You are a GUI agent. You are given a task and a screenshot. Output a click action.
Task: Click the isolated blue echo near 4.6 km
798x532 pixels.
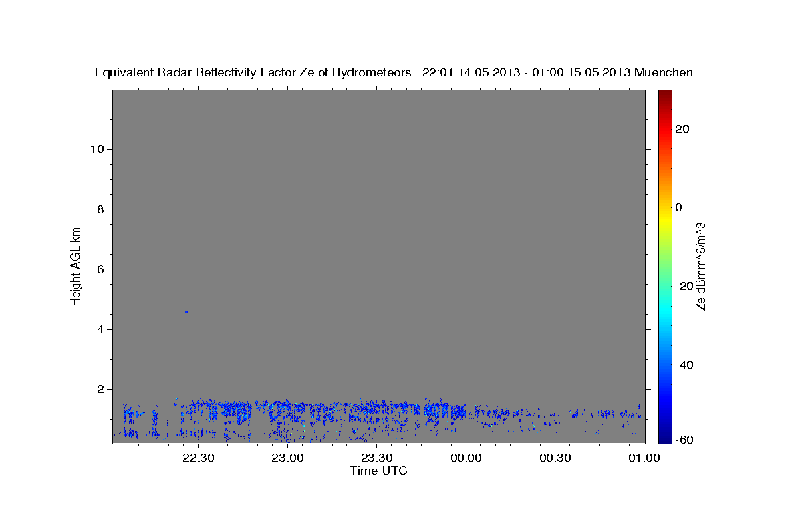pos(186,311)
